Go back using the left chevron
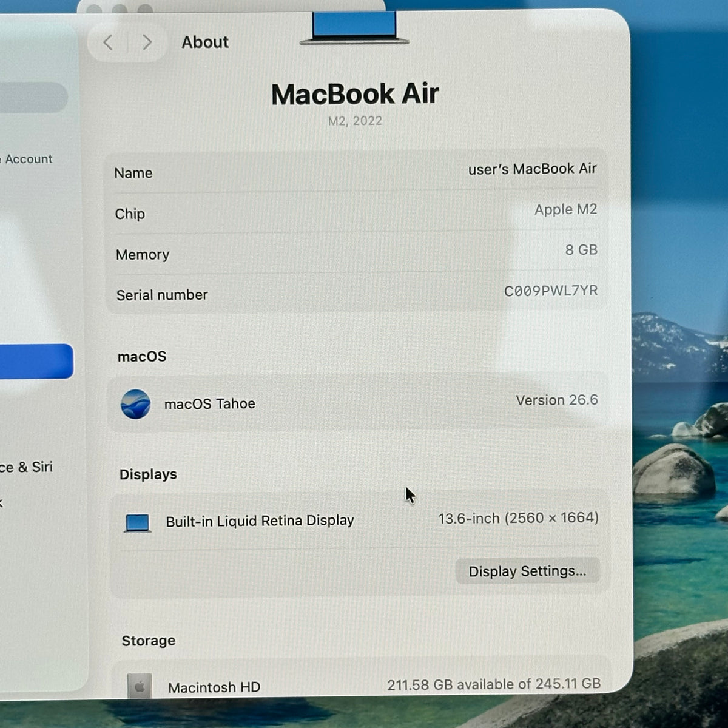This screenshot has height=728, width=728. pos(108,42)
